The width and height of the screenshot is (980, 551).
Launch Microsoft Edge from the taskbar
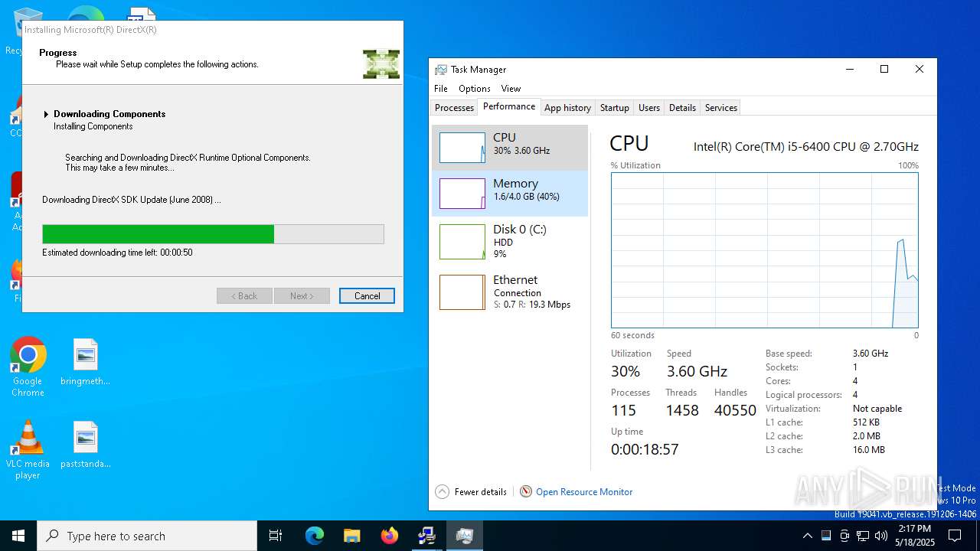[315, 536]
